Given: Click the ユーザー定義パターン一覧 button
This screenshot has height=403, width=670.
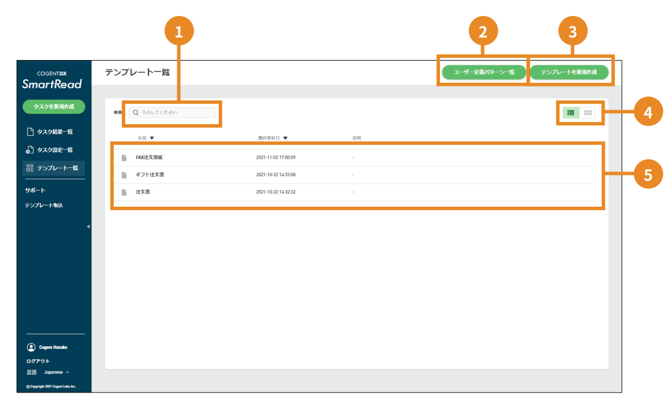Looking at the screenshot, I should pos(483,72).
